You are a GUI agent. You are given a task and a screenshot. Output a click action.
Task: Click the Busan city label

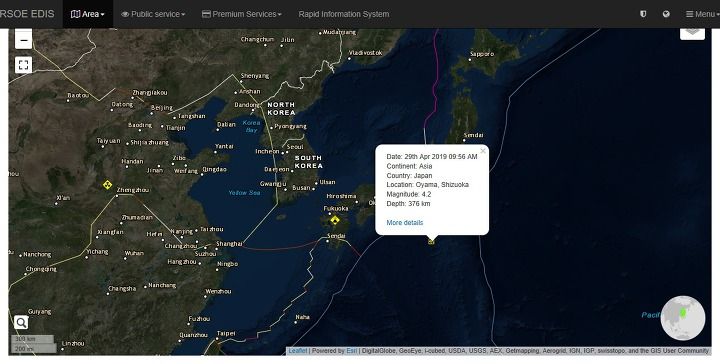pyautogui.click(x=301, y=188)
